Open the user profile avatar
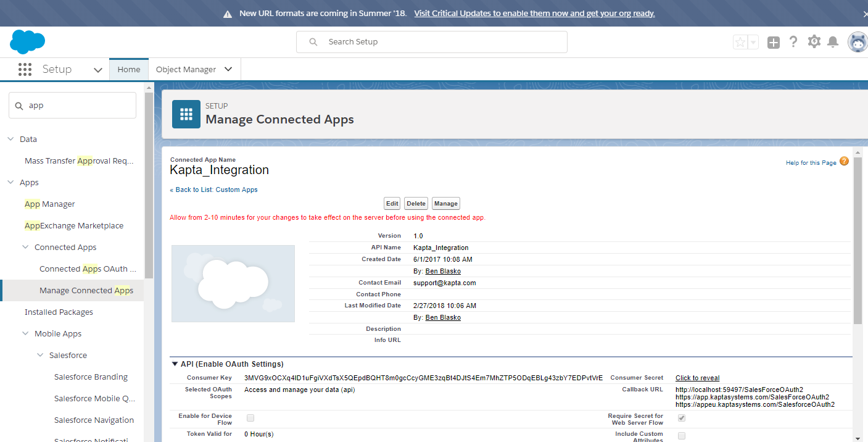The height and width of the screenshot is (442, 868). tap(858, 42)
